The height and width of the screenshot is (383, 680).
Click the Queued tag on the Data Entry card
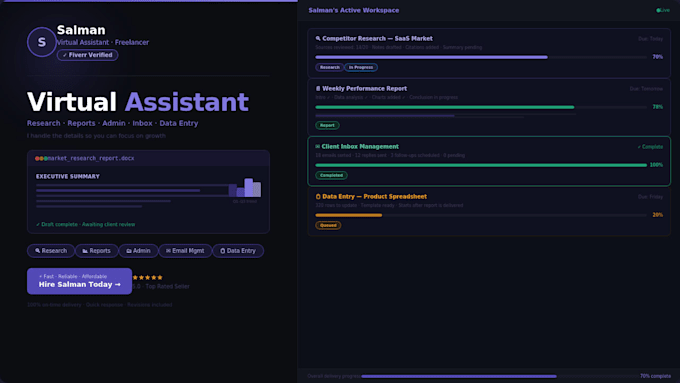point(328,226)
